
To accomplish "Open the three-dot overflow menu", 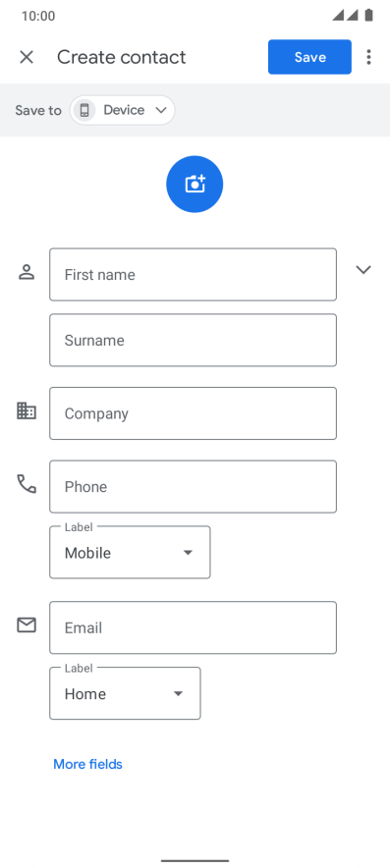I will click(x=369, y=57).
